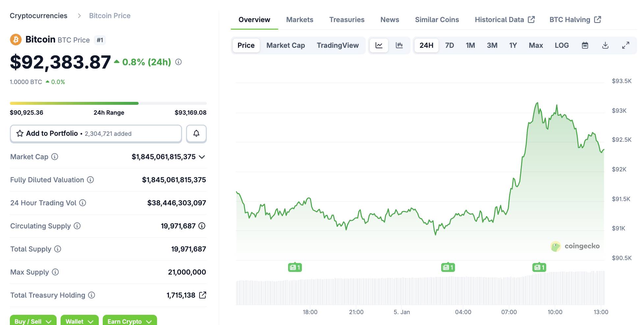Switch to the Similar Coins tab
Image resolution: width=644 pixels, height=325 pixels.
point(437,20)
